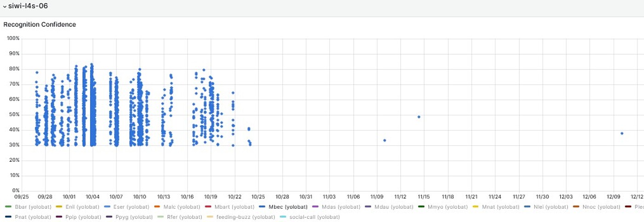Image resolution: width=644 pixels, height=222 pixels.
Task: Select the Mdas (yolobat) legend entry
Action: point(340,207)
